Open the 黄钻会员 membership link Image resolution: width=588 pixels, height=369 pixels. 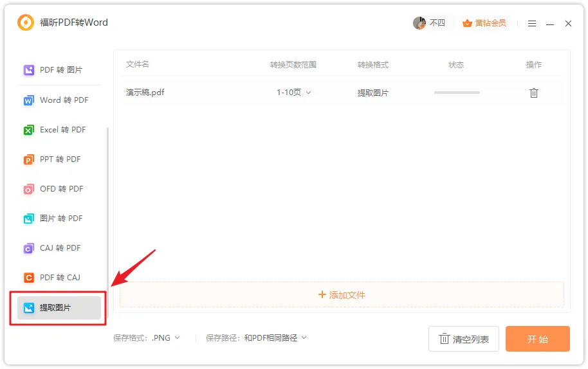point(490,23)
